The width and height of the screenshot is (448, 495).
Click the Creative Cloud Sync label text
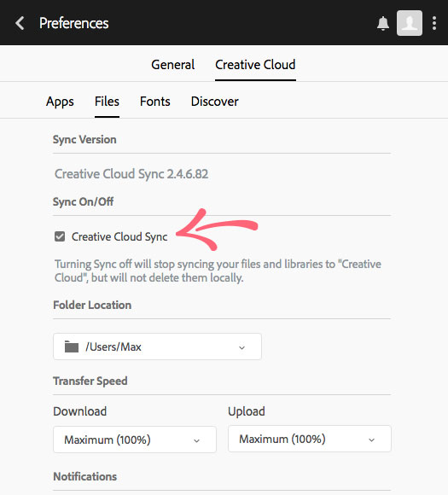(x=119, y=236)
